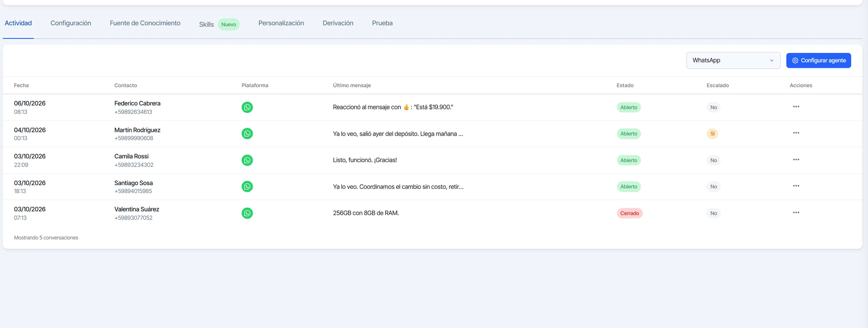The height and width of the screenshot is (328, 868).
Task: Click Abierto status of Federico Cabrera
Action: pyautogui.click(x=629, y=108)
